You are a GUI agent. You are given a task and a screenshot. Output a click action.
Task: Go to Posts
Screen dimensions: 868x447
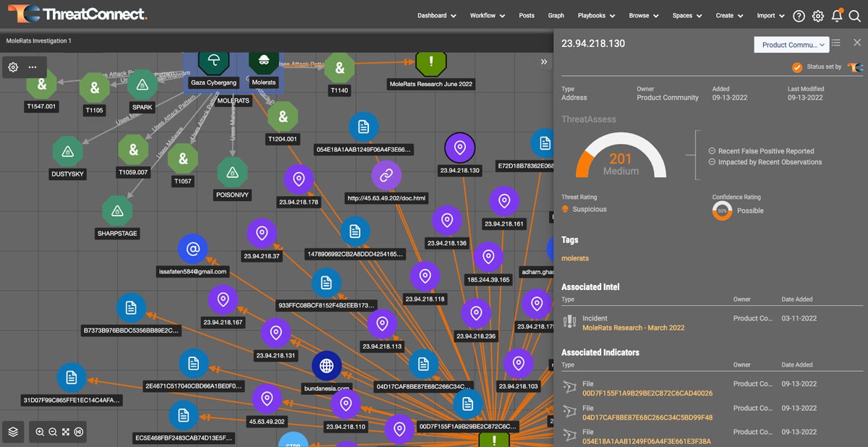pos(527,15)
